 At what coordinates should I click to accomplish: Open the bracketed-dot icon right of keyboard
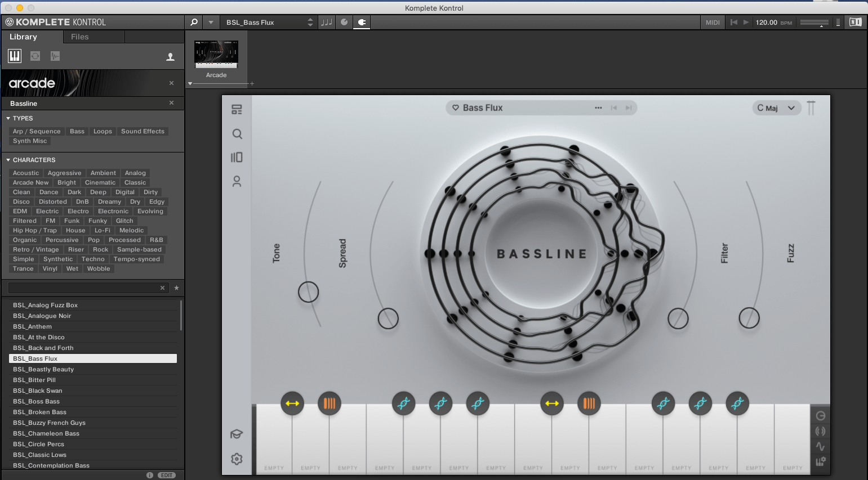(820, 431)
